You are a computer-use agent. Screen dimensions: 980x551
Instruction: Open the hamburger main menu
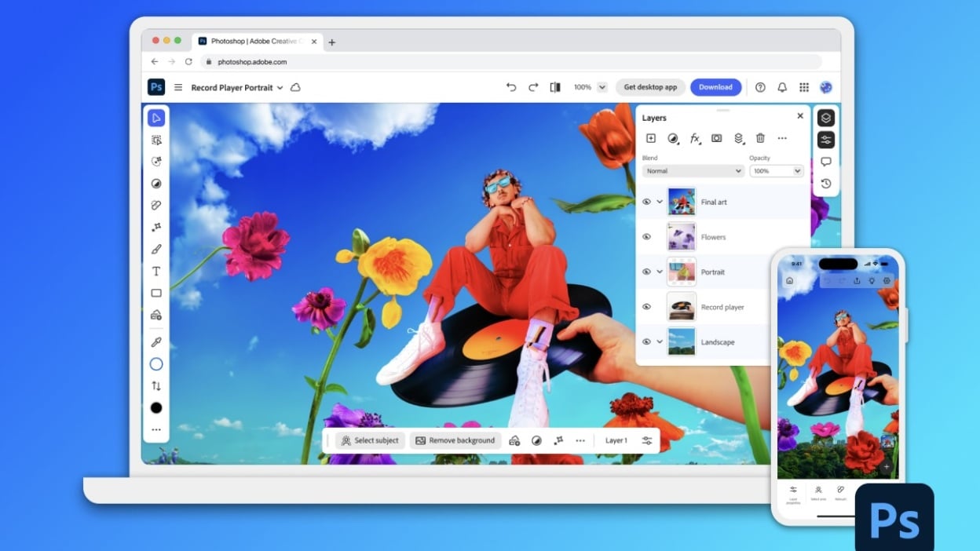178,88
